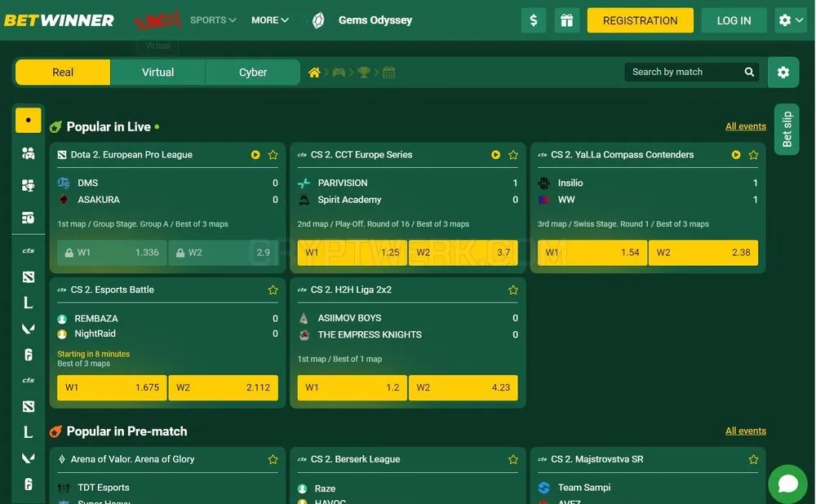Switch to the Cyber tab
This screenshot has height=504, width=816.
coord(253,73)
